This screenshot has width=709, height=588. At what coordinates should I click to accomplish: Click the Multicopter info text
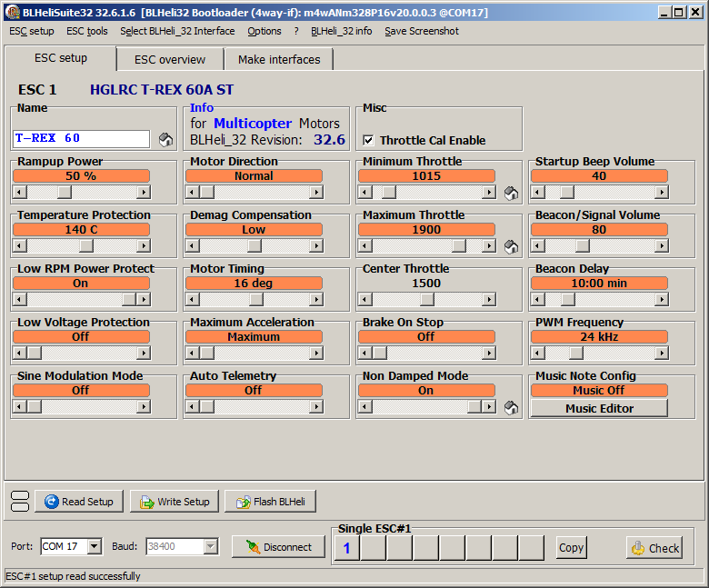[x=253, y=123]
